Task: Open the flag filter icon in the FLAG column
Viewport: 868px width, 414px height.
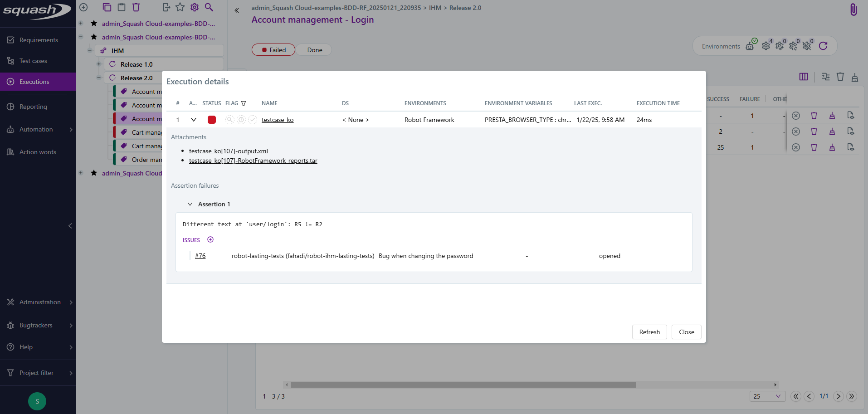Action: point(244,103)
